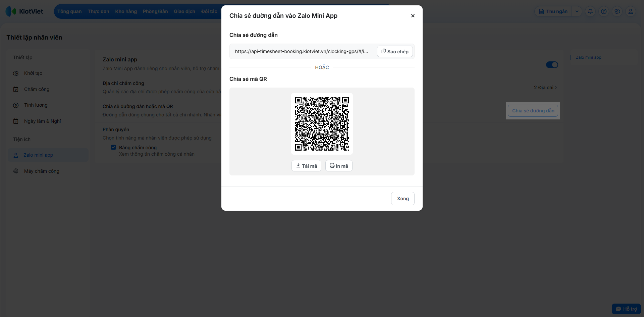Click the share URL text field
Viewport: 644px width, 317px height.
coord(302,51)
